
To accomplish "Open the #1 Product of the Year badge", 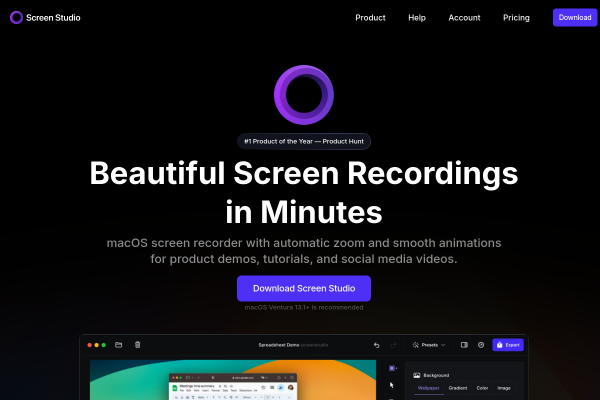I will [304, 141].
